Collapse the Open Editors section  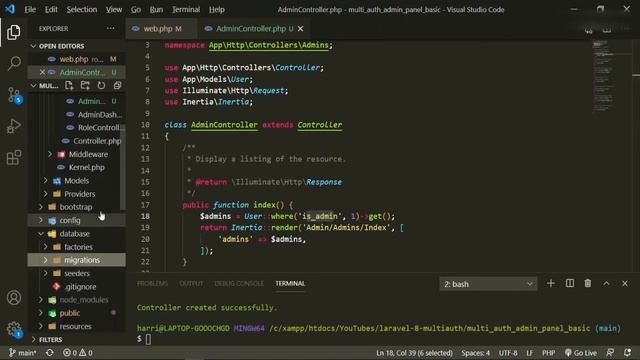[33, 46]
